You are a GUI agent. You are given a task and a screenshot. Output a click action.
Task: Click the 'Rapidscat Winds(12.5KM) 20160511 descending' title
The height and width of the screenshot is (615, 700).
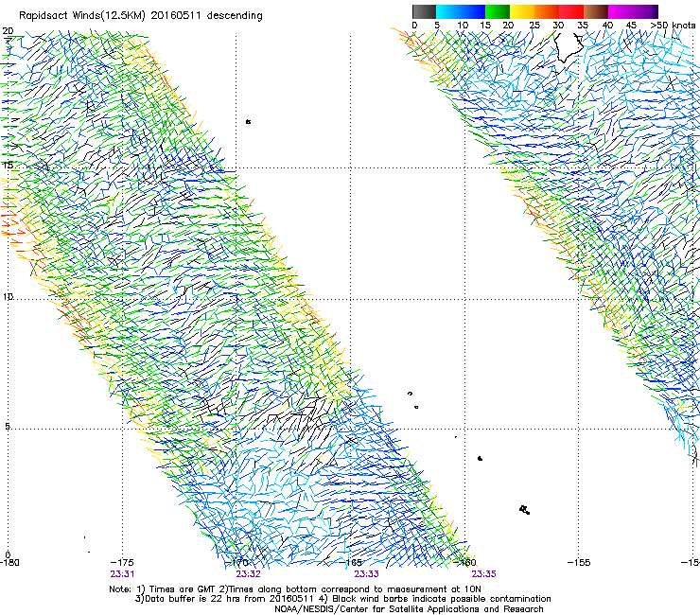pos(141,16)
